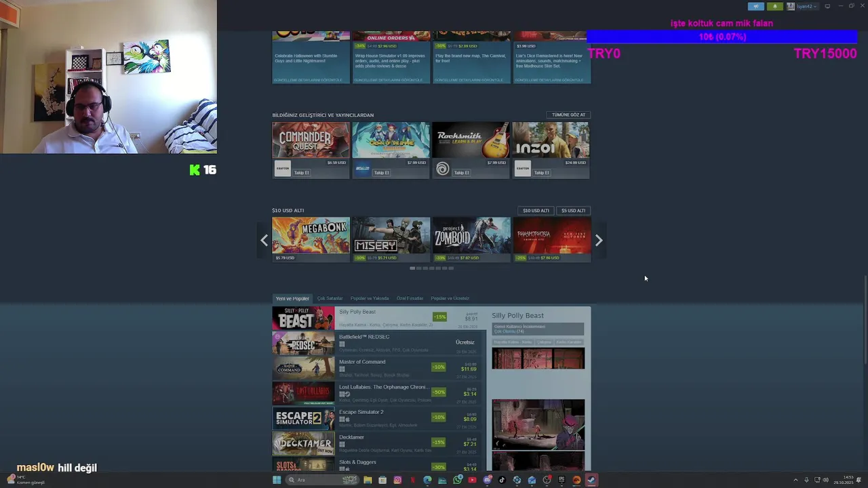
Task: Open the Master of Command list row
Action: pyautogui.click(x=377, y=368)
